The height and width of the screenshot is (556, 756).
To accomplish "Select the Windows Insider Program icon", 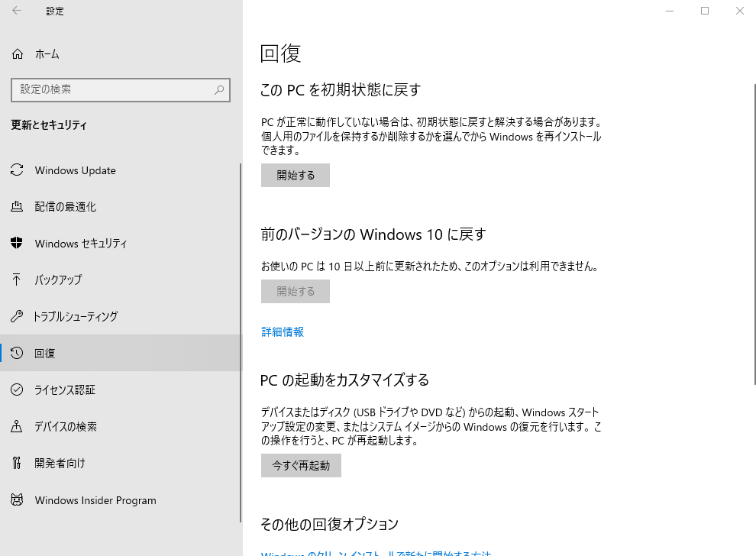I will [17, 500].
